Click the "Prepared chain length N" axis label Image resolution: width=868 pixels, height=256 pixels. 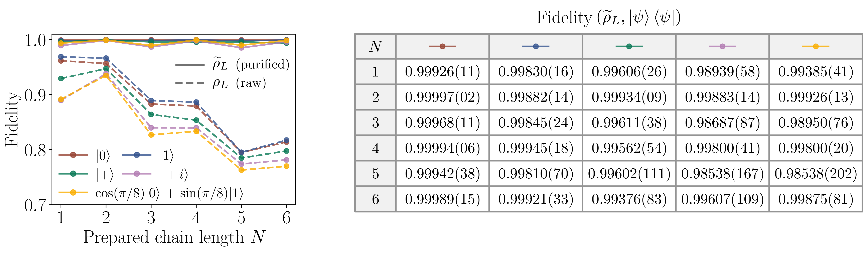click(174, 237)
